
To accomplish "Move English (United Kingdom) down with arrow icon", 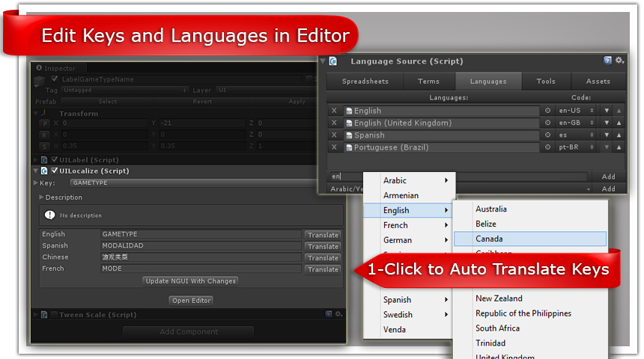I will pyautogui.click(x=607, y=123).
